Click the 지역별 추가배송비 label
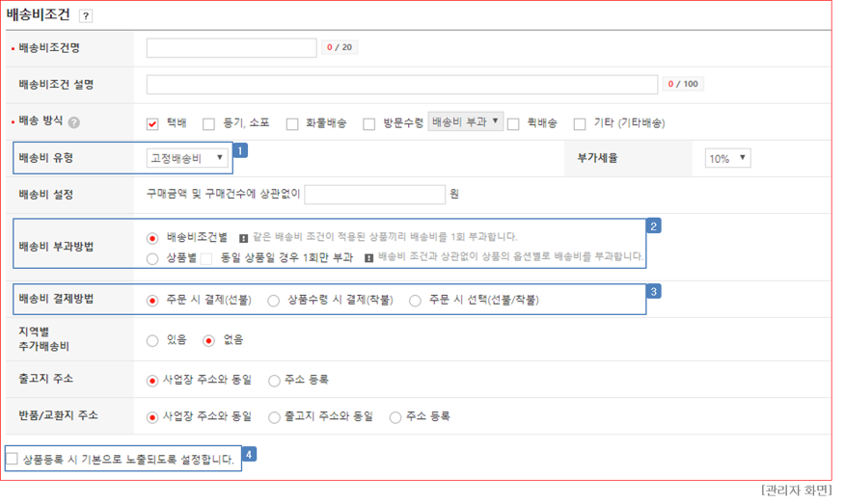This screenshot has height=504, width=844. point(43,339)
